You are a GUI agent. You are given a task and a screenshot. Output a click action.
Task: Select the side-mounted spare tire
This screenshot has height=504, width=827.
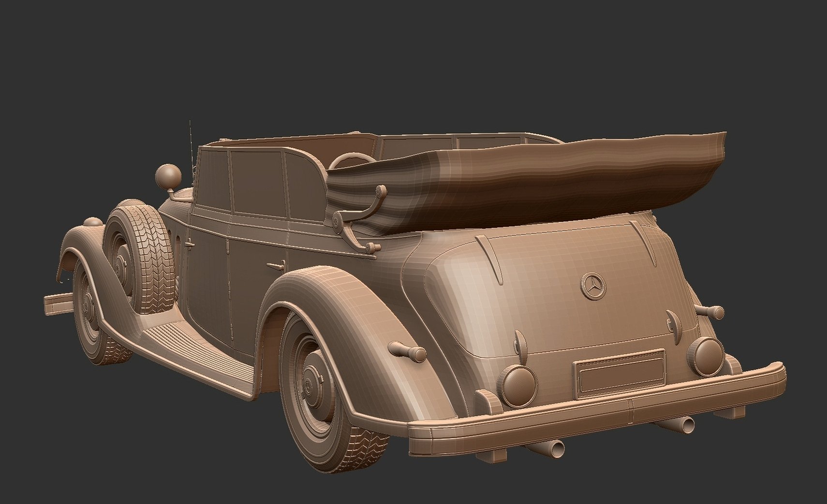point(141,259)
